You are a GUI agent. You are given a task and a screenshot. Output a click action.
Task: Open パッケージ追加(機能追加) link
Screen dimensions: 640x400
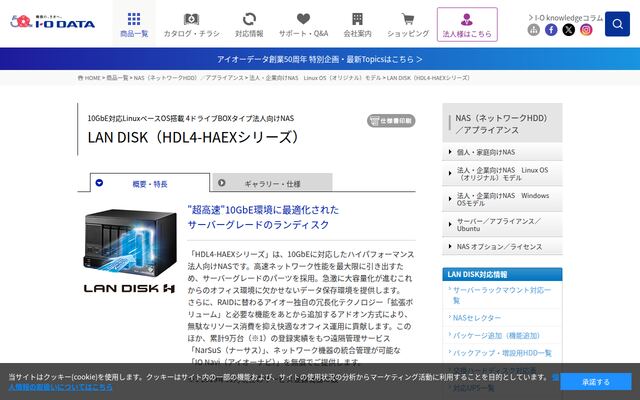click(x=496, y=336)
